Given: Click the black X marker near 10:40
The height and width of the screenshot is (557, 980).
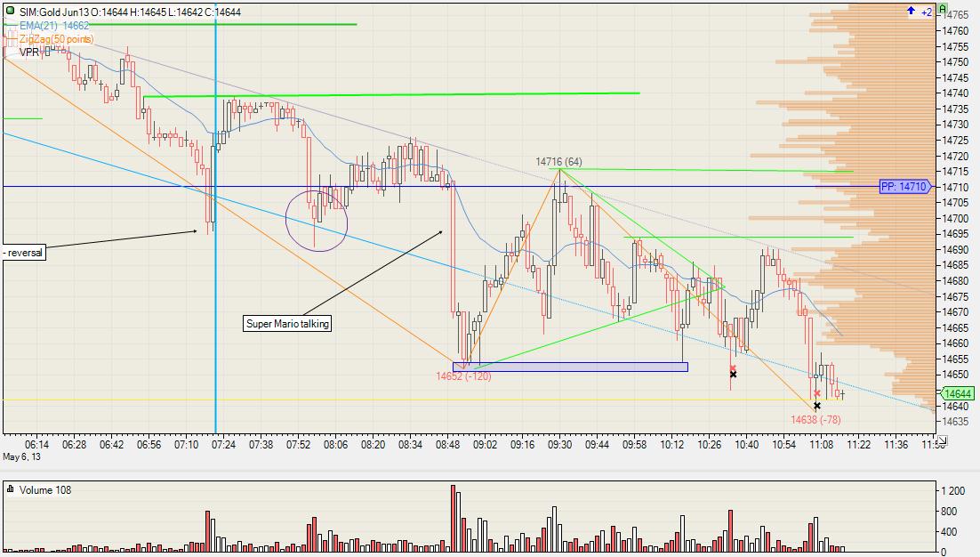Looking at the screenshot, I should (733, 375).
